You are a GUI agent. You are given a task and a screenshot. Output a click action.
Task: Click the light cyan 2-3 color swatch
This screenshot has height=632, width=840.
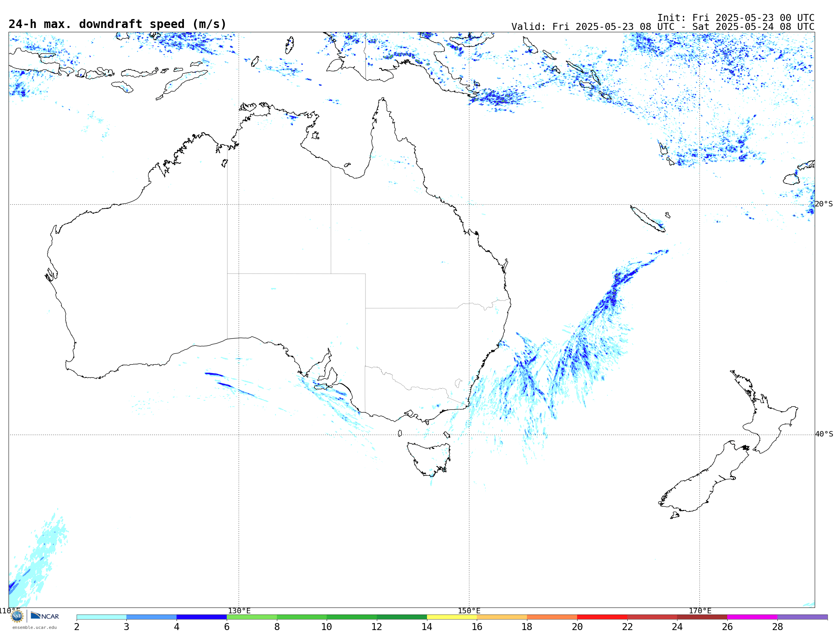[101, 617]
